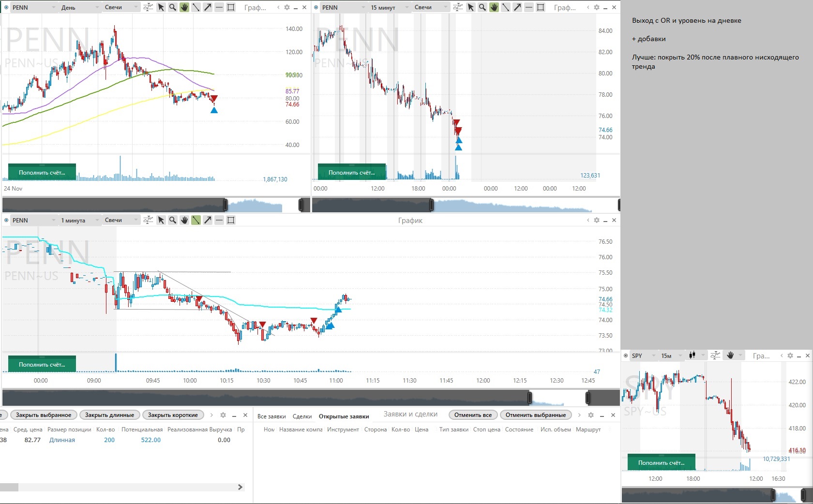Open 15 минут timeframe dropdown

[389, 7]
